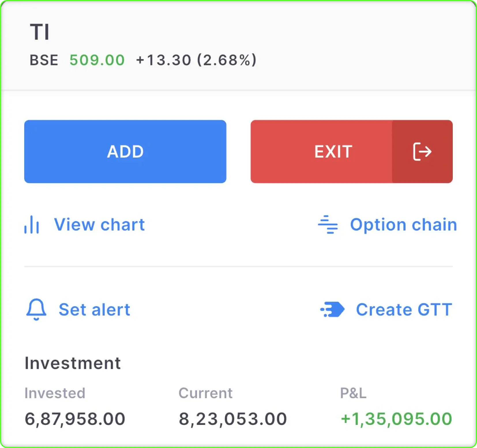Click the +13.30 (2.68%) price change
Screen dimensions: 477x448
[196, 60]
